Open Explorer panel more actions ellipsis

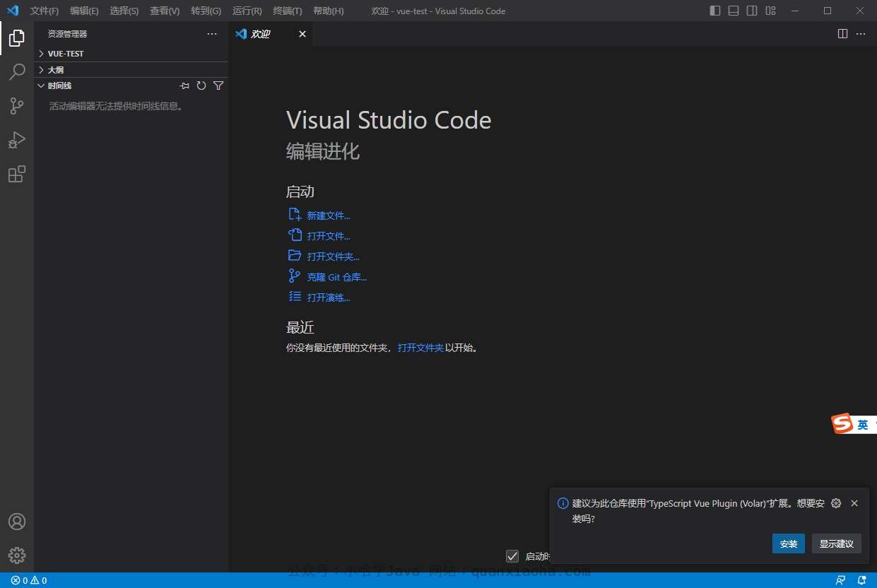212,34
